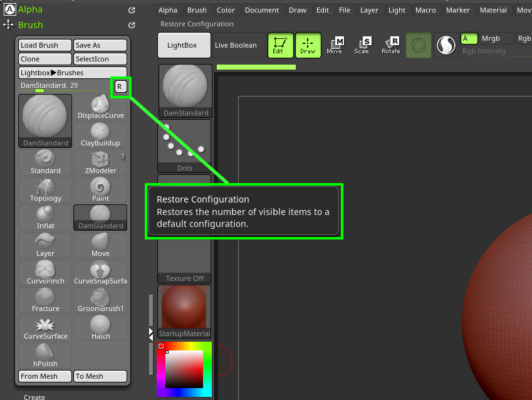Image resolution: width=532 pixels, height=400 pixels.
Task: Click the Gizmo 3D sphere icon
Action: pos(419,45)
